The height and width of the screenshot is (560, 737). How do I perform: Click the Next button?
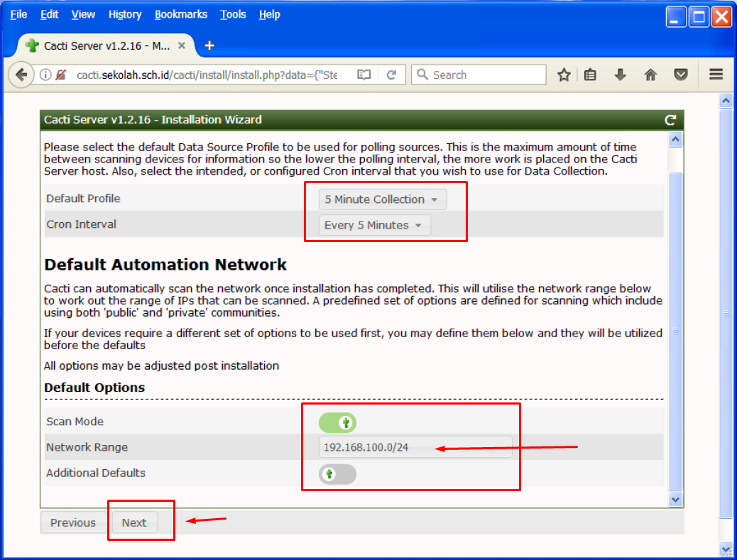(x=133, y=522)
